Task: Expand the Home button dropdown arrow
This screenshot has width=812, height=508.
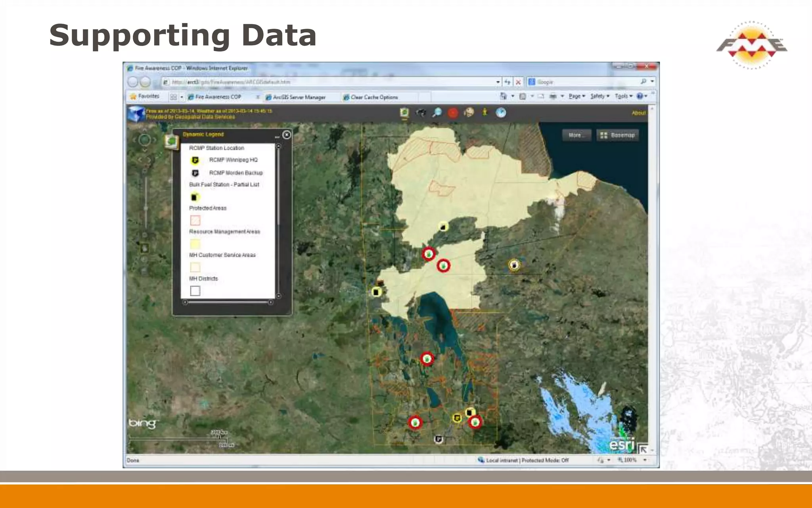Action: coord(513,96)
